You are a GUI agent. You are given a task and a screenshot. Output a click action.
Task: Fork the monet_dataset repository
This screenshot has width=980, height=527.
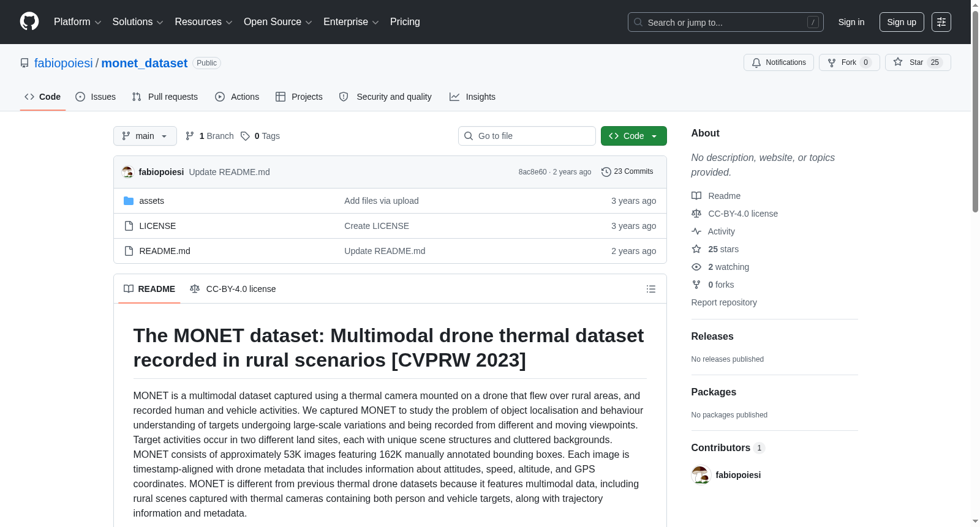(849, 62)
